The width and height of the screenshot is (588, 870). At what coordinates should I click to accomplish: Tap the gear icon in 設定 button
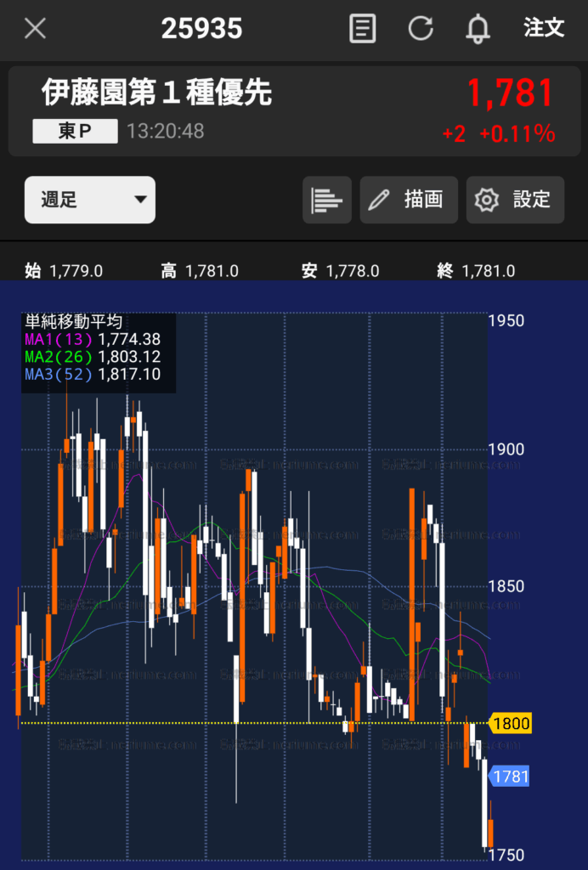click(x=487, y=200)
